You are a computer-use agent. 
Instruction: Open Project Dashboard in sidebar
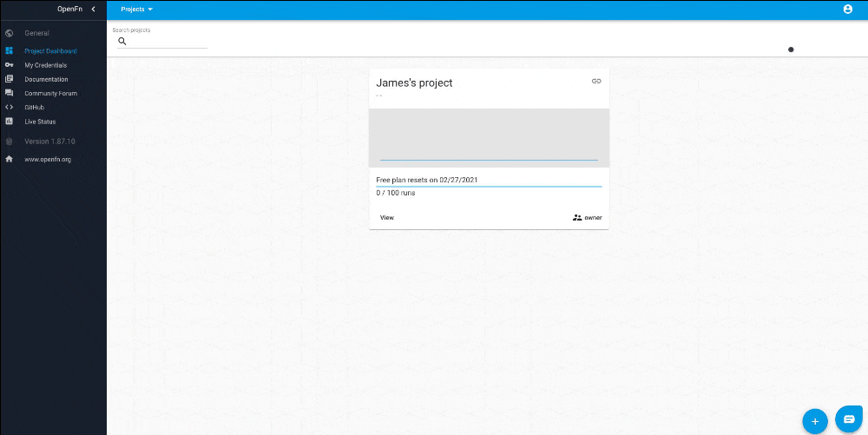(x=50, y=51)
